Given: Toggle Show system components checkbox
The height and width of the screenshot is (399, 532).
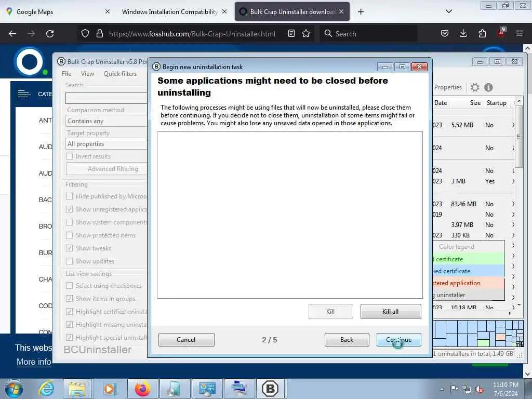Looking at the screenshot, I should 70,222.
